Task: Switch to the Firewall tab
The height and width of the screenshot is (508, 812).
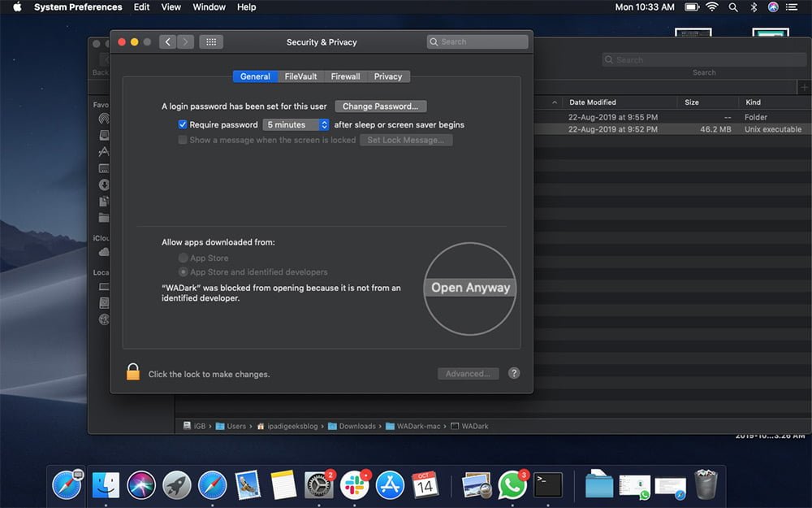Action: (345, 76)
